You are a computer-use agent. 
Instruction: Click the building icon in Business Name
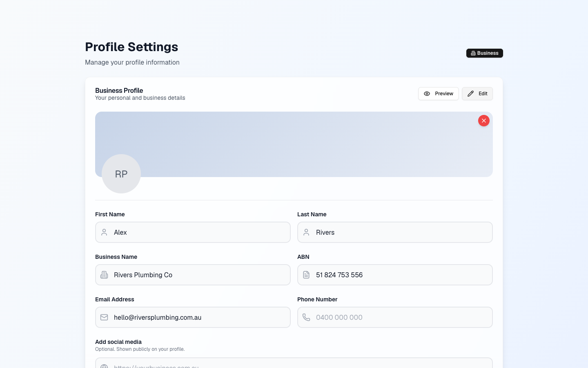click(x=104, y=275)
